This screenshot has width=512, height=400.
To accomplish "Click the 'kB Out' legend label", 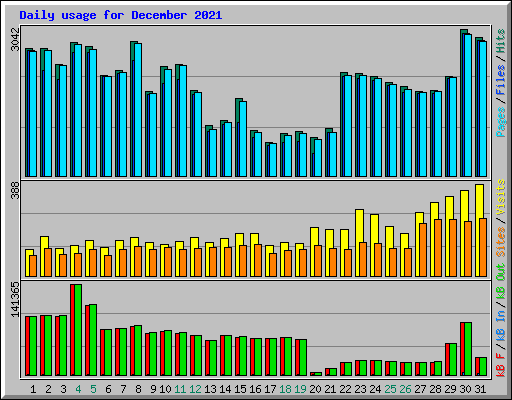I will (501, 281).
